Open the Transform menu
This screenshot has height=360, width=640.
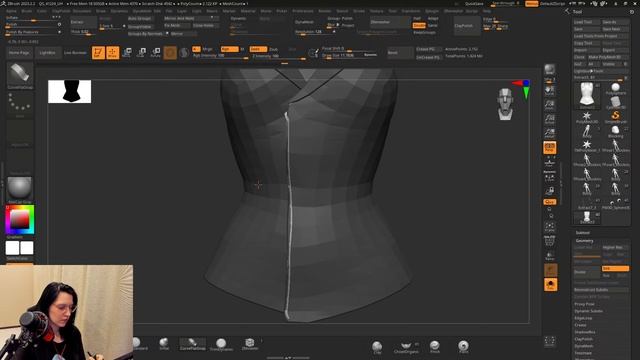411,11
